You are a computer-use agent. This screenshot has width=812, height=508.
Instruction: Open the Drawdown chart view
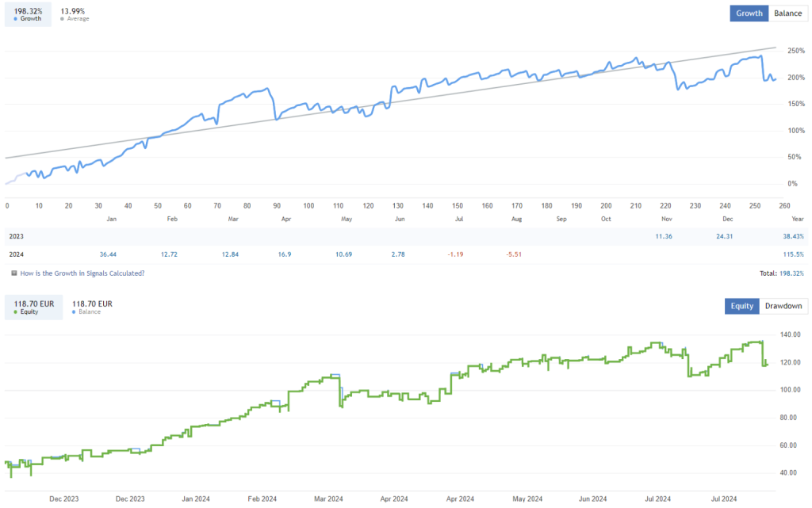783,306
